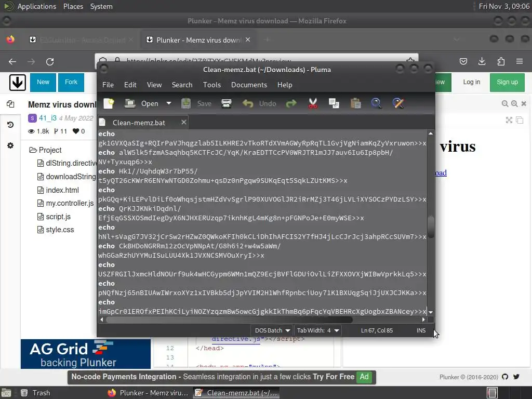This screenshot has width=532, height=399.
Task: Open dlString.directive file in Plunker
Action: (66, 163)
